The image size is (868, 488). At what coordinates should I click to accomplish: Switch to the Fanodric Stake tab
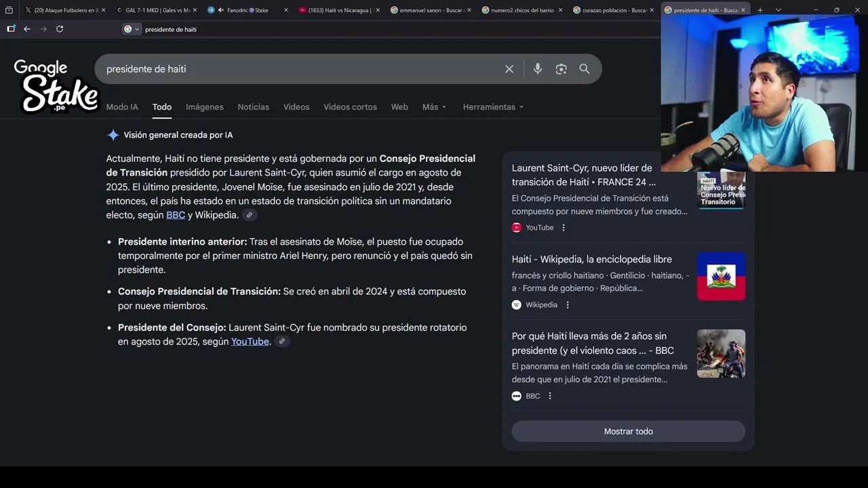(x=248, y=10)
